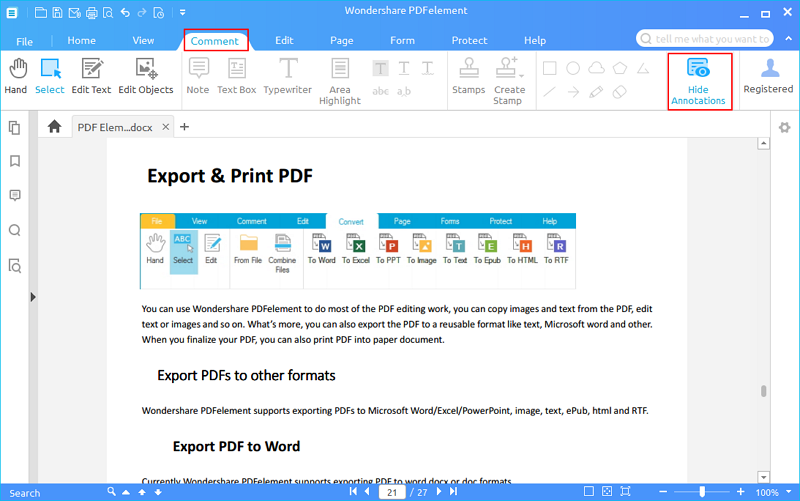Activate the Select tool

[50, 76]
